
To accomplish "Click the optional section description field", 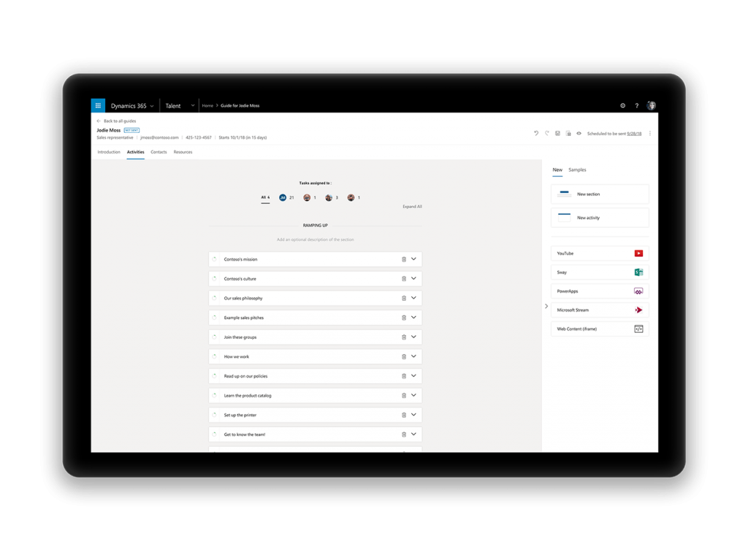I will click(314, 239).
